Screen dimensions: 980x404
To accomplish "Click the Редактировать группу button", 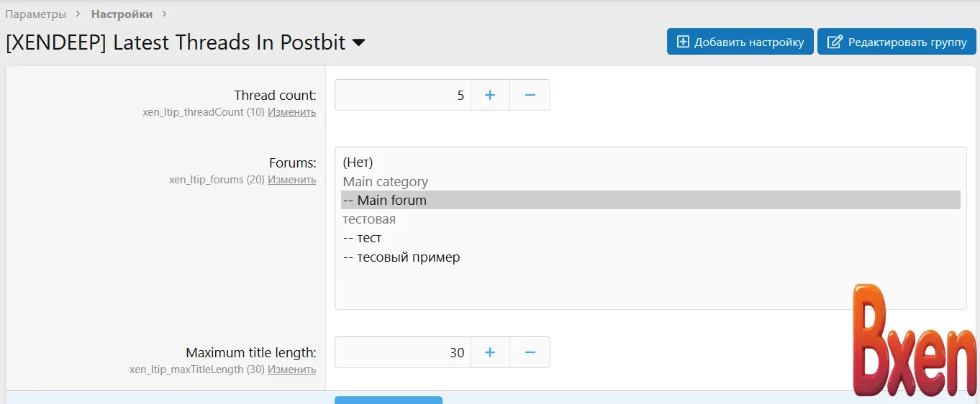I will tap(897, 42).
